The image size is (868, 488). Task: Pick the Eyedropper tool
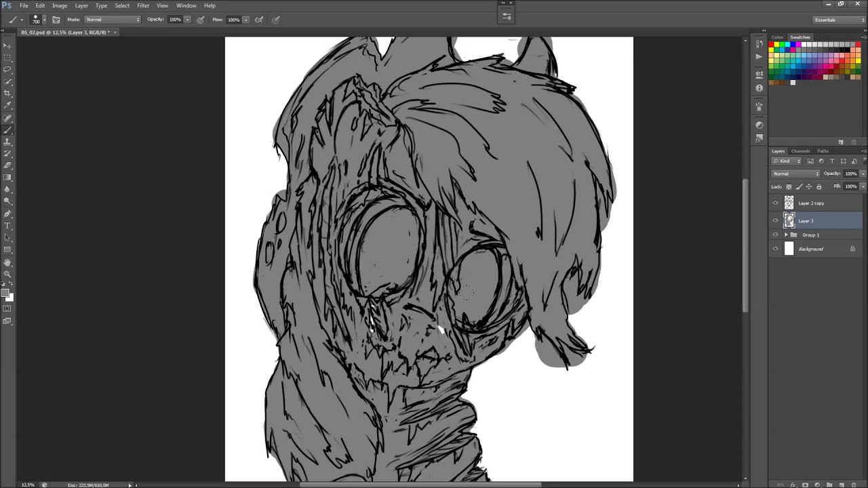tap(7, 105)
